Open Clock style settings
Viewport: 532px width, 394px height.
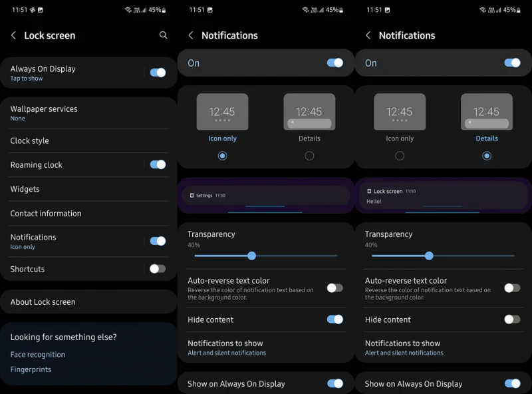(x=89, y=140)
